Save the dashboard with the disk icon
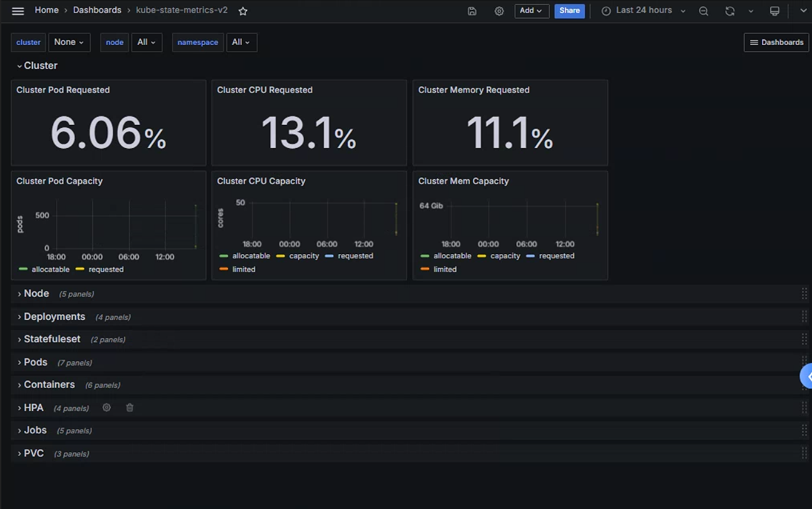The width and height of the screenshot is (812, 509). pos(472,11)
